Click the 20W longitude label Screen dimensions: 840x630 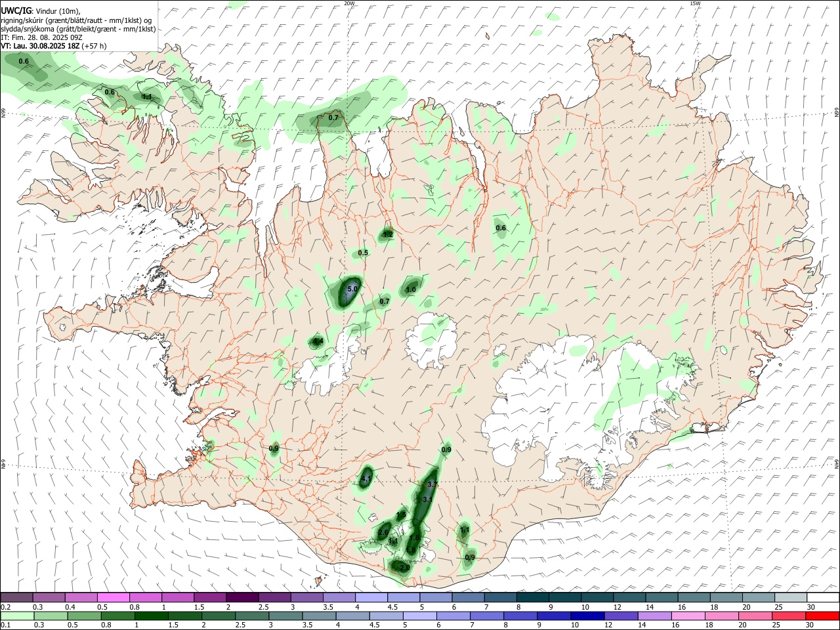click(x=349, y=3)
